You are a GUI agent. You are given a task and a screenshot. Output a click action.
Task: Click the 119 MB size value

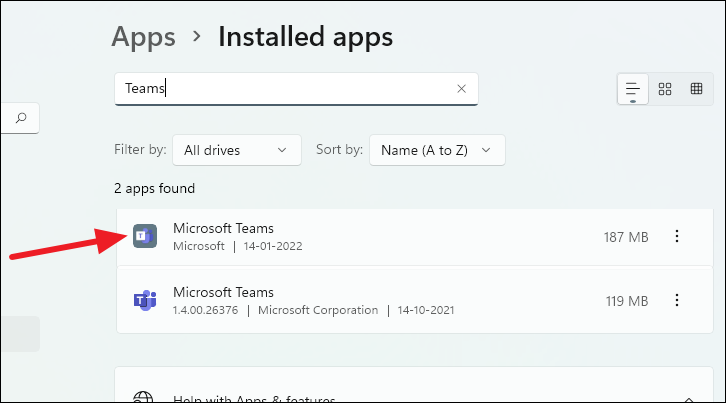pos(627,301)
